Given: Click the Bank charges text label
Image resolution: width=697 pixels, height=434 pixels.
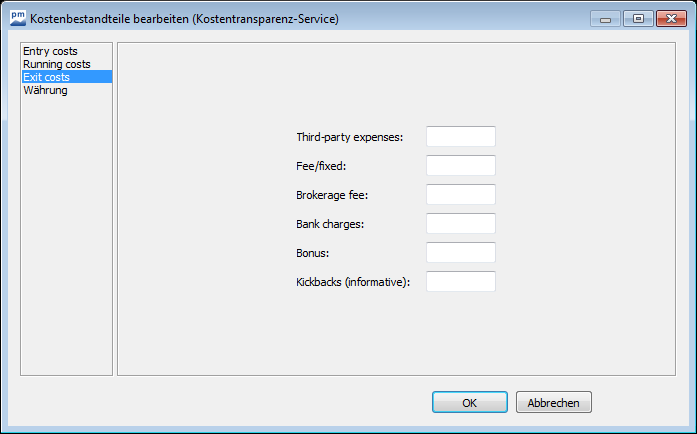Looking at the screenshot, I should pyautogui.click(x=330, y=224).
